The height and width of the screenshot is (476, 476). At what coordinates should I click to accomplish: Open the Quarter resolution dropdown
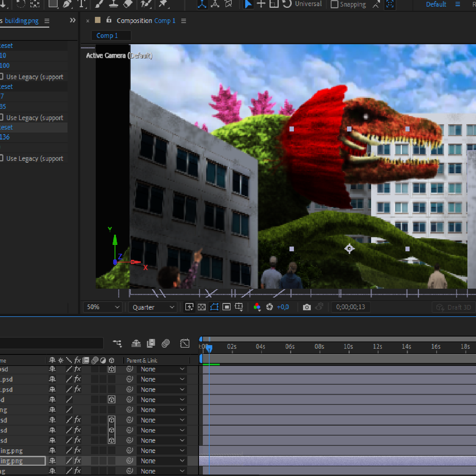click(152, 307)
